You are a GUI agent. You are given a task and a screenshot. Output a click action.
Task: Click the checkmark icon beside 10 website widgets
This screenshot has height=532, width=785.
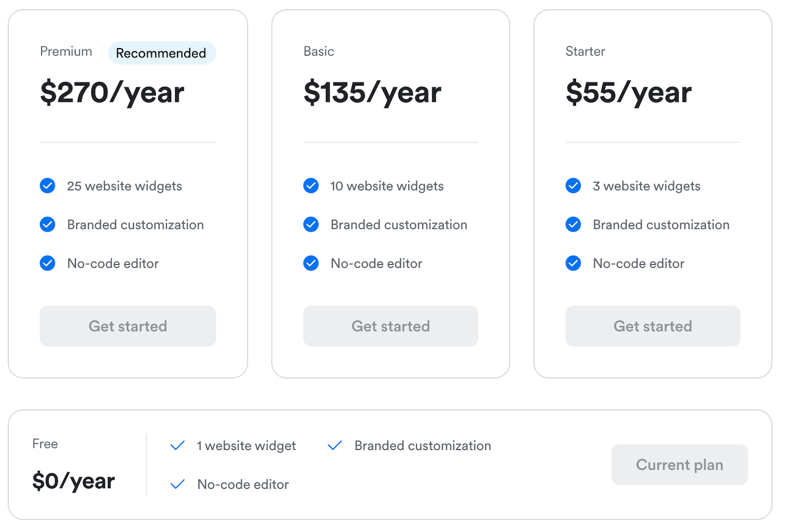tap(311, 186)
